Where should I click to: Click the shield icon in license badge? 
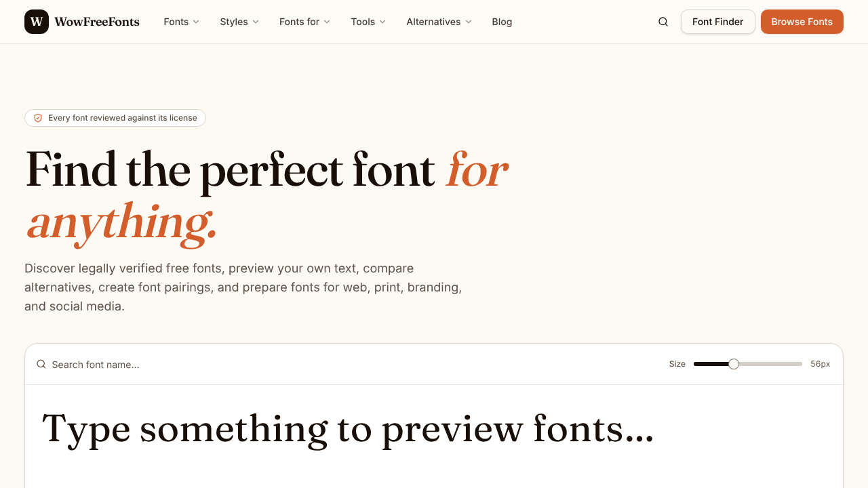[x=38, y=118]
